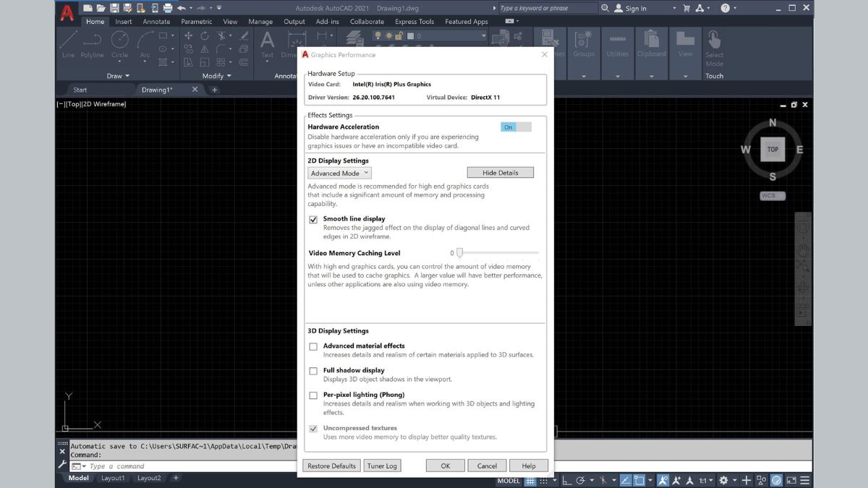Open the Express Tools ribbon tab

[x=414, y=22]
